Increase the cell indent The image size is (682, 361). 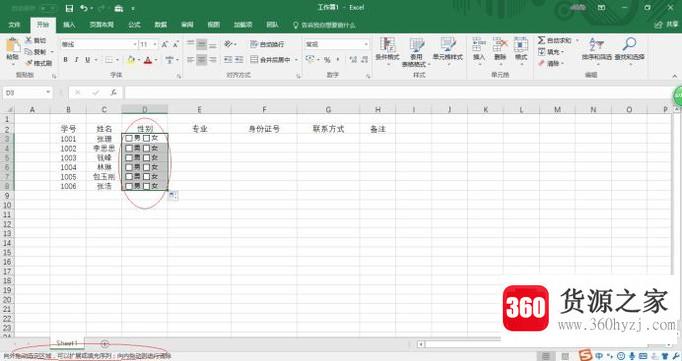(239, 60)
